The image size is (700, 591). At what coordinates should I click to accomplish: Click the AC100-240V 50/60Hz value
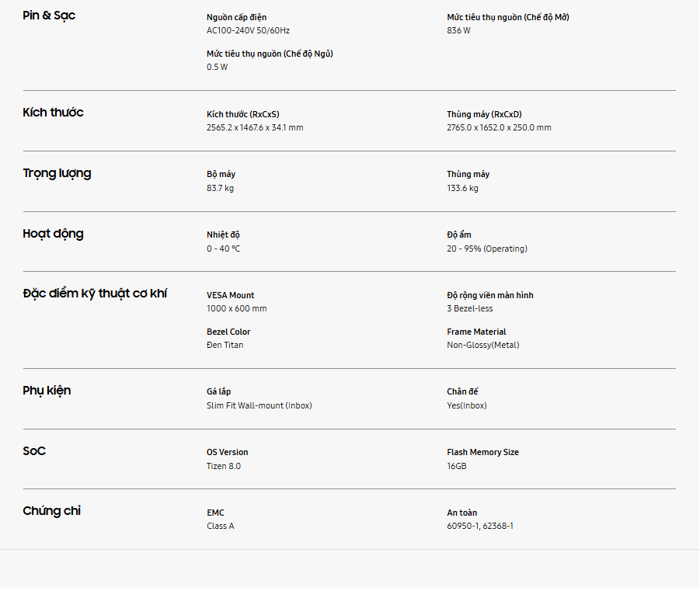pos(248,30)
